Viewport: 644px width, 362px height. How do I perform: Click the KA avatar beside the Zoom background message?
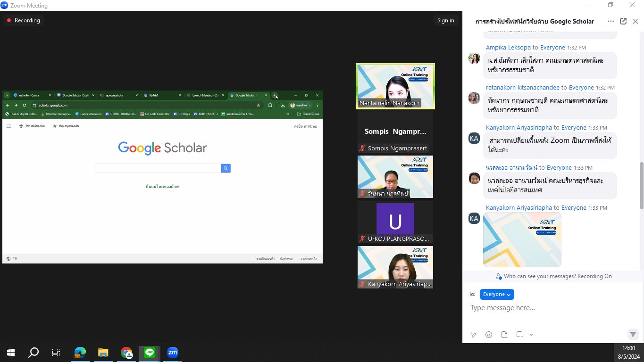474,138
